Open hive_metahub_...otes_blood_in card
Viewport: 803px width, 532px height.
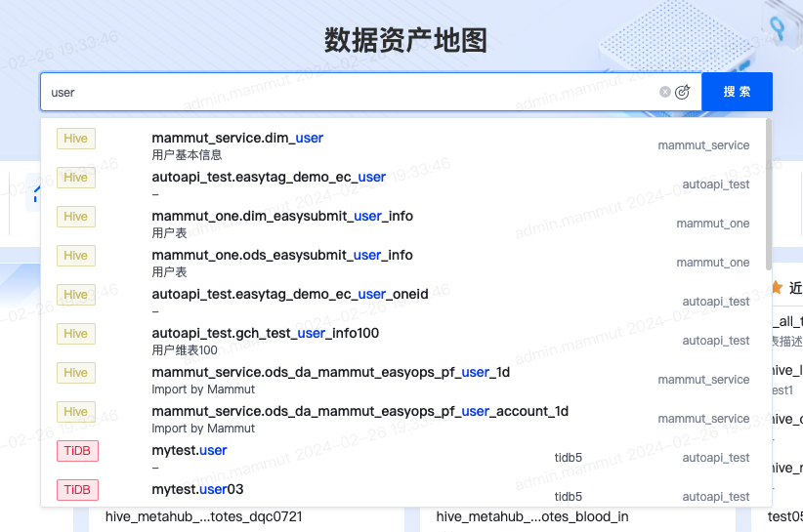[532, 516]
